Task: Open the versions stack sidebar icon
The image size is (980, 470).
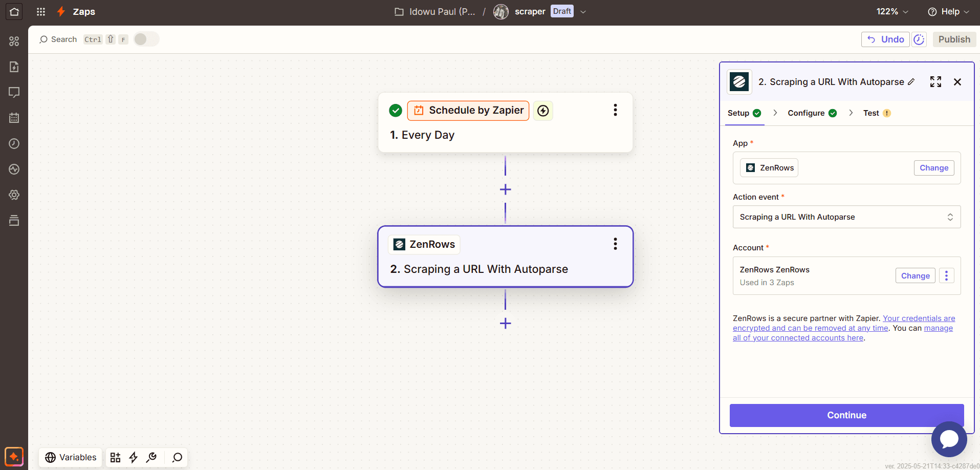Action: [x=14, y=220]
